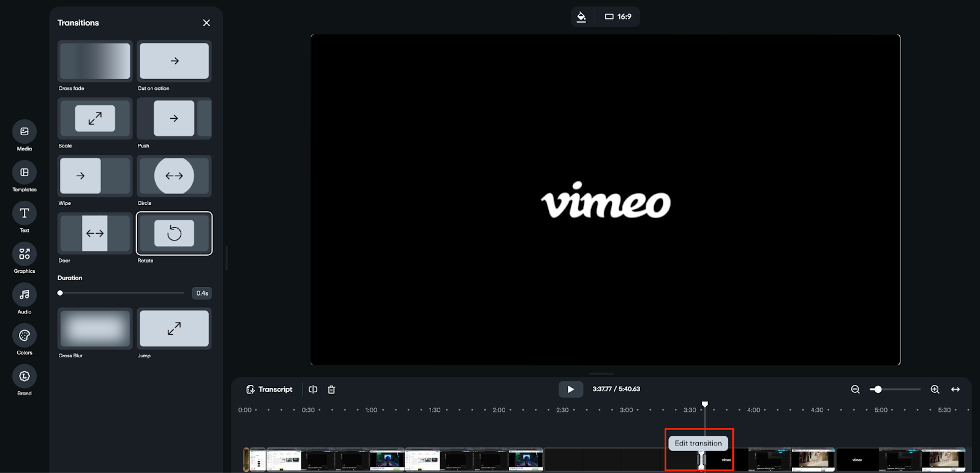Zoom in on the timeline

coord(935,390)
